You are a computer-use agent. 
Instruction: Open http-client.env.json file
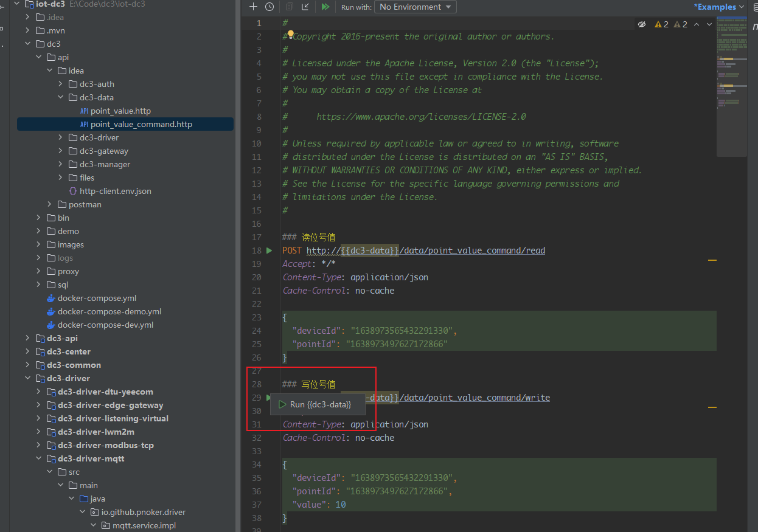click(x=115, y=191)
